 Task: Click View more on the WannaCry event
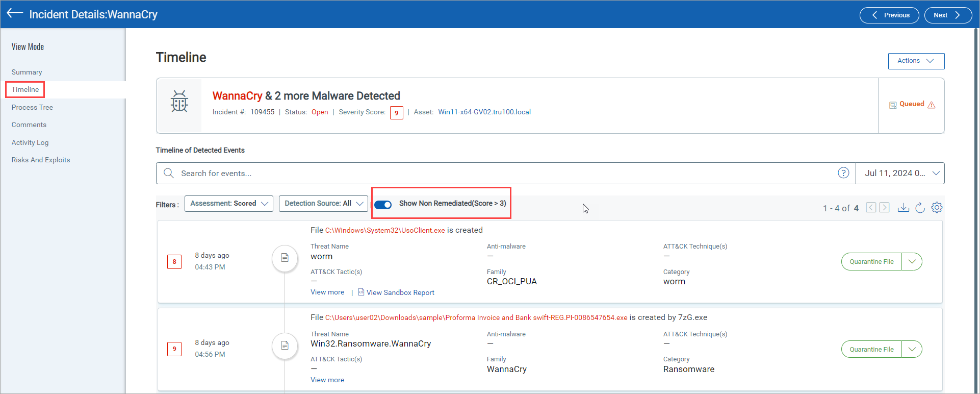[327, 380]
